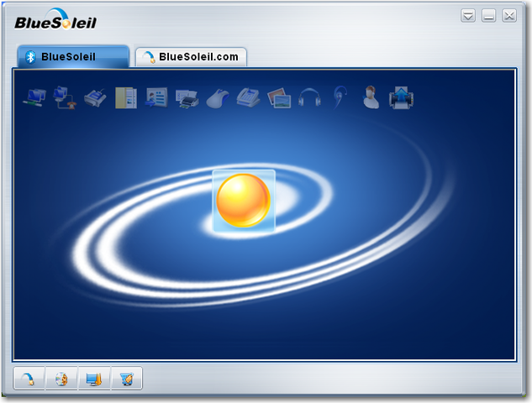Minimize the BlueSoleil window

[488, 16]
